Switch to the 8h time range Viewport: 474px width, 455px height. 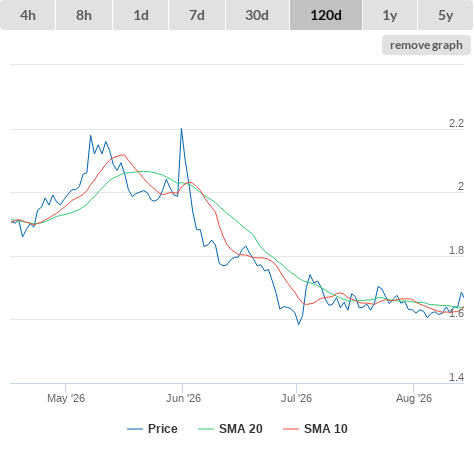click(84, 15)
